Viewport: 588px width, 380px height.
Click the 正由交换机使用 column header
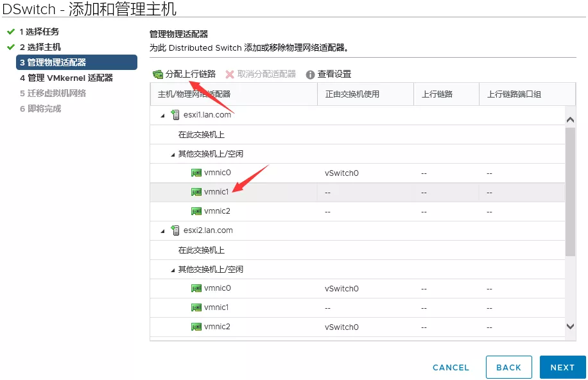tap(352, 94)
